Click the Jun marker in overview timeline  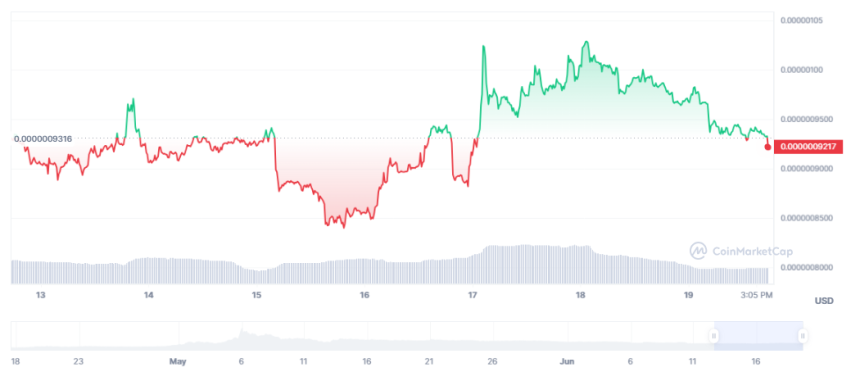[x=567, y=361]
